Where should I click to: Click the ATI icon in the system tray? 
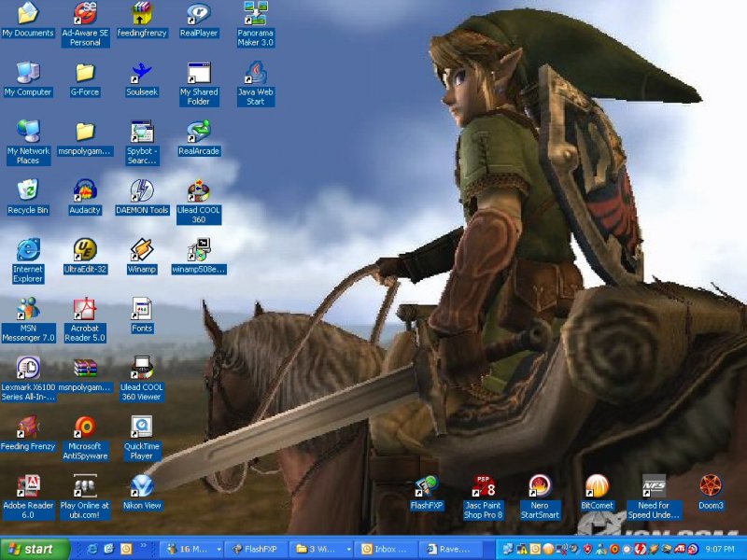pyautogui.click(x=679, y=549)
